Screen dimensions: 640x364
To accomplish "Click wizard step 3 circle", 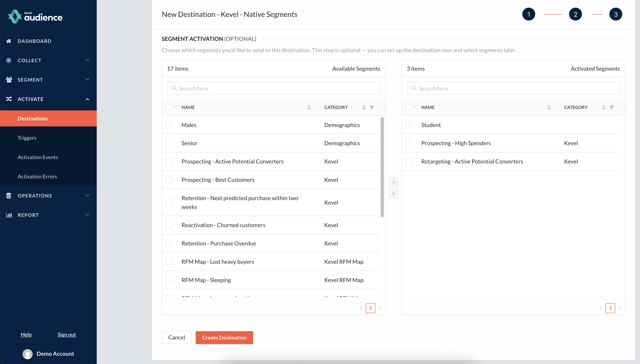I will pos(616,14).
